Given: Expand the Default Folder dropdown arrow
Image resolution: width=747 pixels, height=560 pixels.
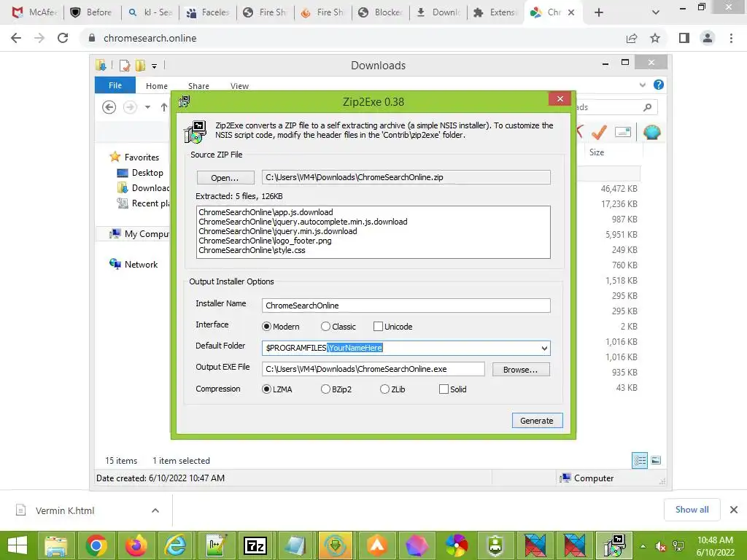Looking at the screenshot, I should tap(544, 348).
